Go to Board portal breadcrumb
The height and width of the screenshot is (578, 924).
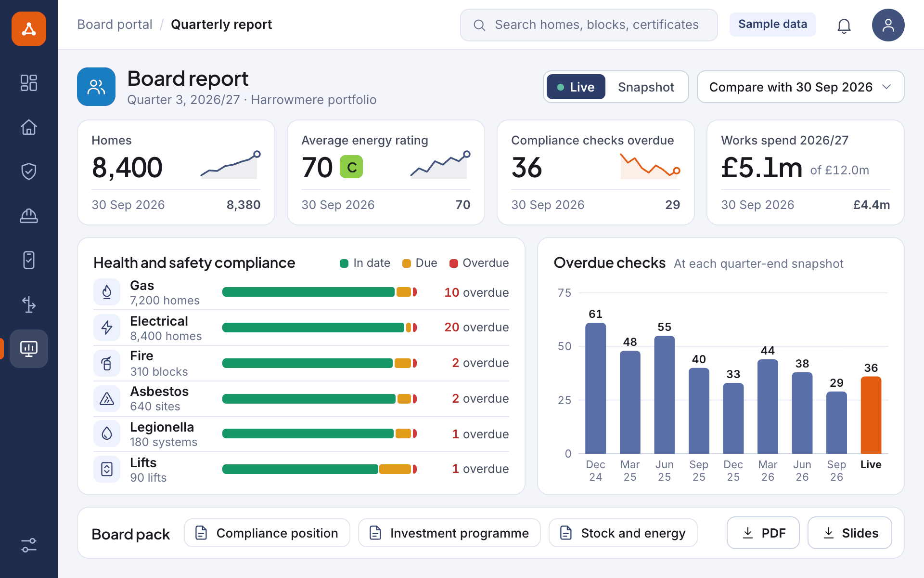point(115,25)
